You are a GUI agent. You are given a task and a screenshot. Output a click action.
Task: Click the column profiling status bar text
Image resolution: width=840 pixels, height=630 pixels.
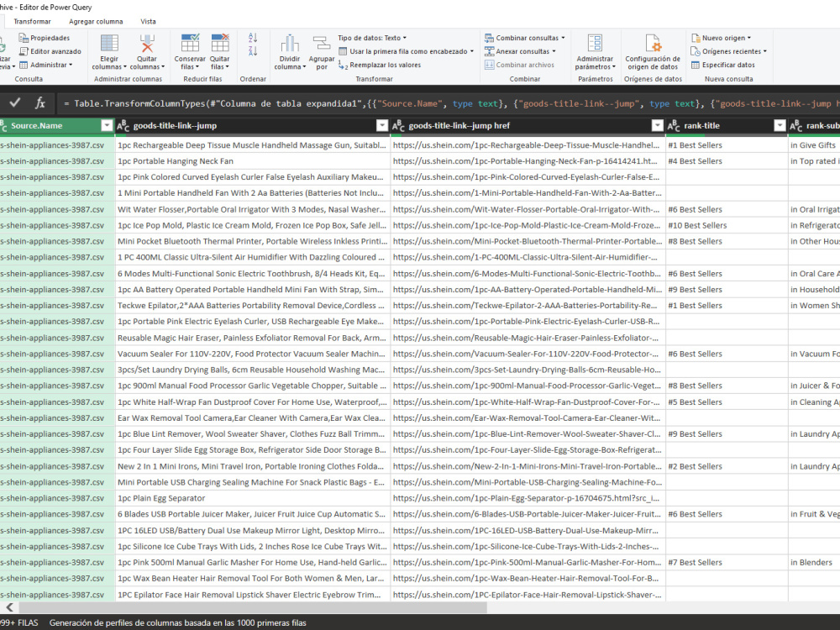[x=178, y=623]
